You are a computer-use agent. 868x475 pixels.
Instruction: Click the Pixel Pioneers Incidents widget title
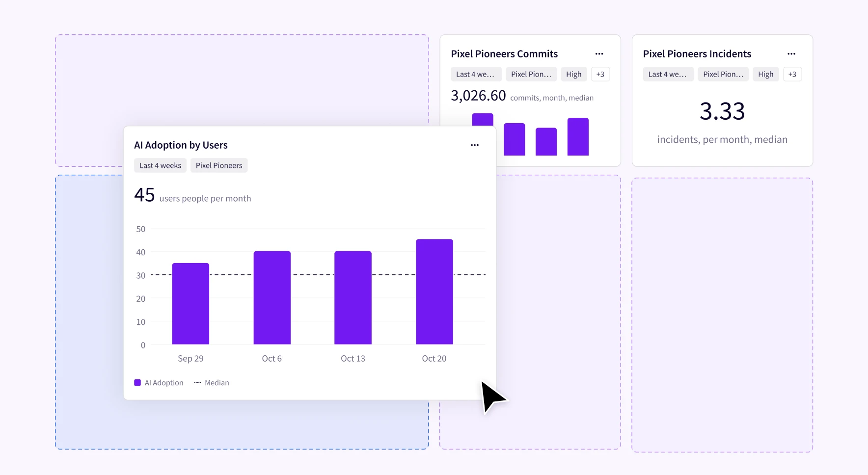coord(697,53)
